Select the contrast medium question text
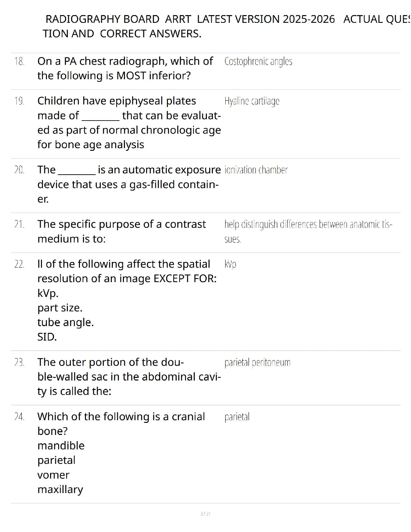The height and width of the screenshot is (532, 411). tap(122, 231)
